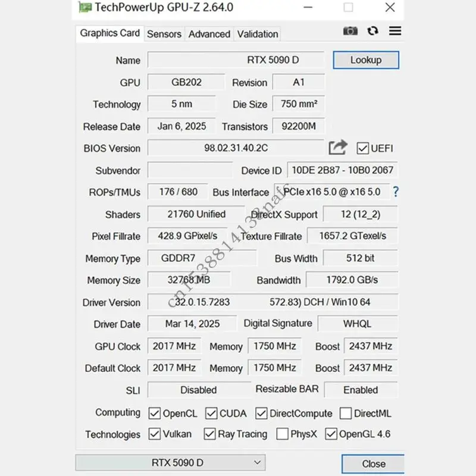Click the empty Subvendor field
The width and height of the screenshot is (476, 476).
point(190,170)
